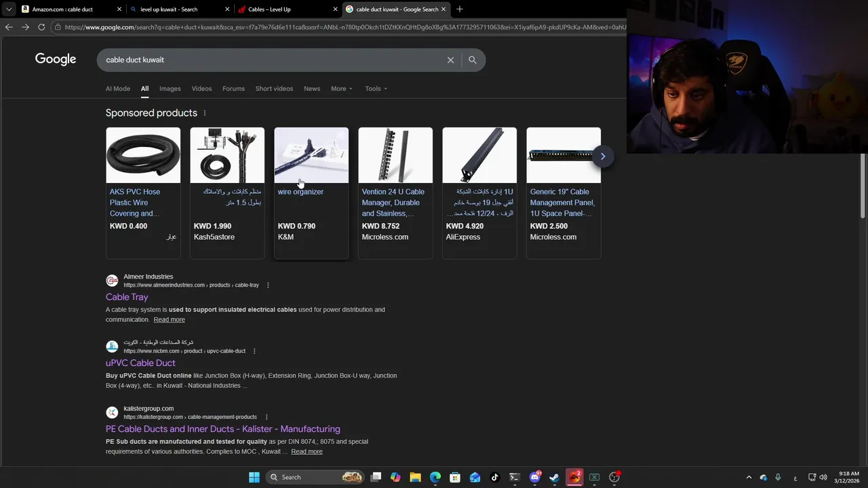The height and width of the screenshot is (488, 868).
Task: Click the Kash5astore product image
Action: [x=227, y=155]
